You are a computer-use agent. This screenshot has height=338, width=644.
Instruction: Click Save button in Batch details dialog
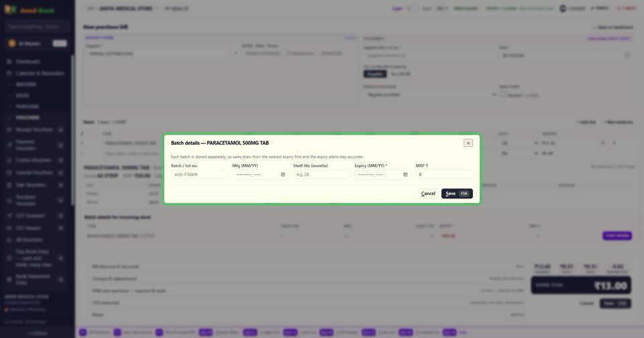(457, 193)
